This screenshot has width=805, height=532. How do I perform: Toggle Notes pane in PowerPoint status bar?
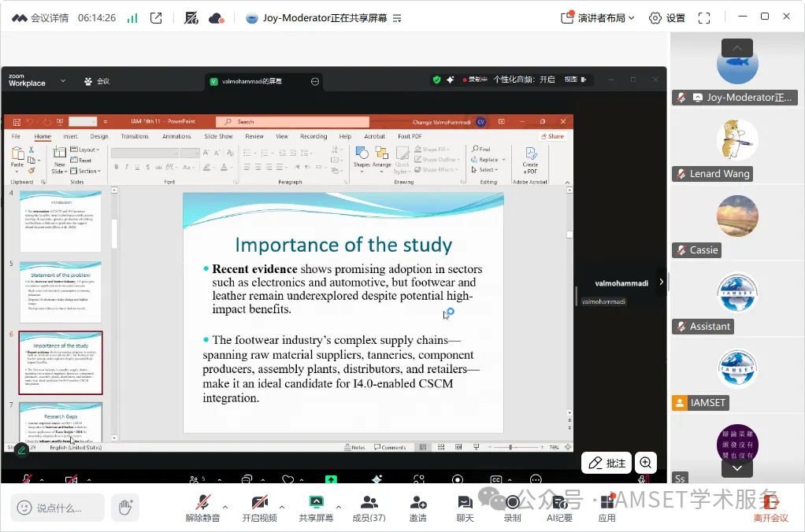354,447
